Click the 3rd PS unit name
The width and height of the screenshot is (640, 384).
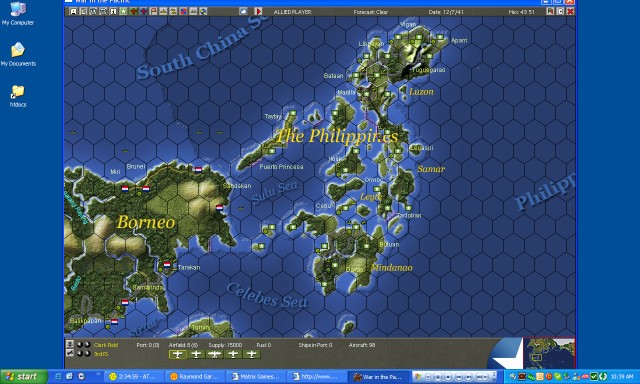click(x=101, y=354)
